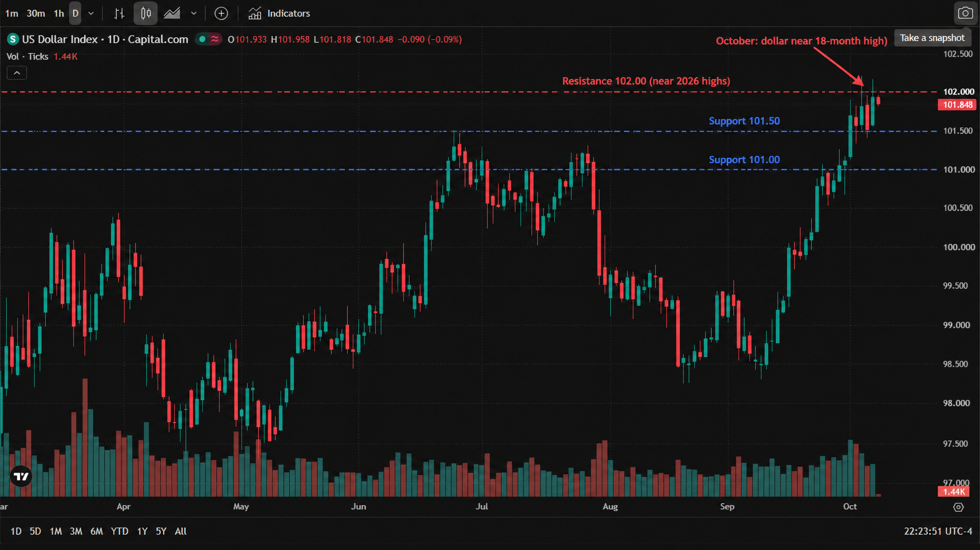The height and width of the screenshot is (550, 980).
Task: Select candlestick chart style icon
Action: (x=146, y=13)
